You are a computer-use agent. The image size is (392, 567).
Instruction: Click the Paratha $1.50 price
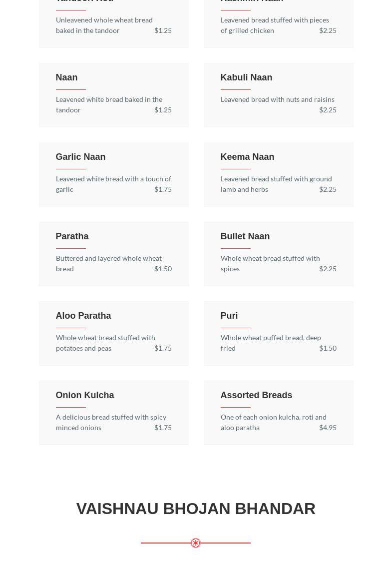point(163,269)
